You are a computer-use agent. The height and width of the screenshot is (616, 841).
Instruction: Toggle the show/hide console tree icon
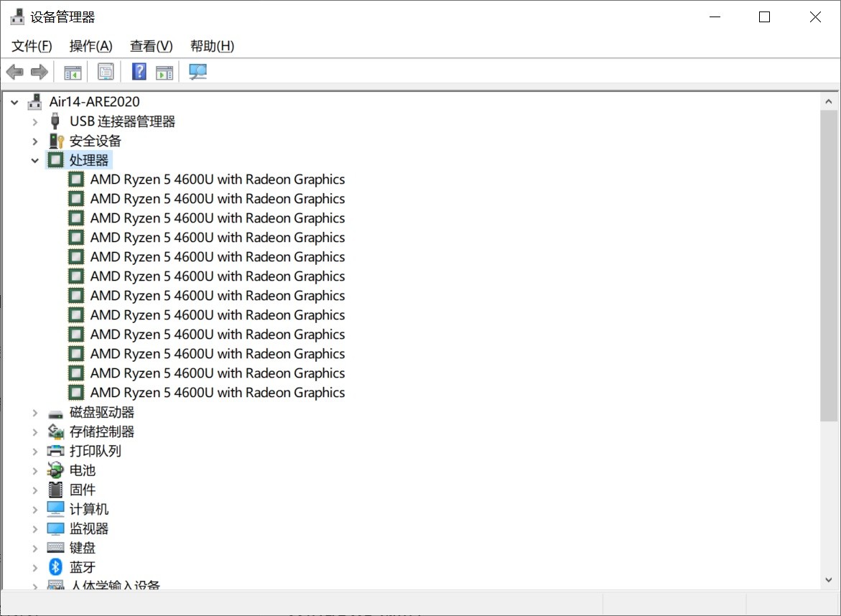coord(73,72)
